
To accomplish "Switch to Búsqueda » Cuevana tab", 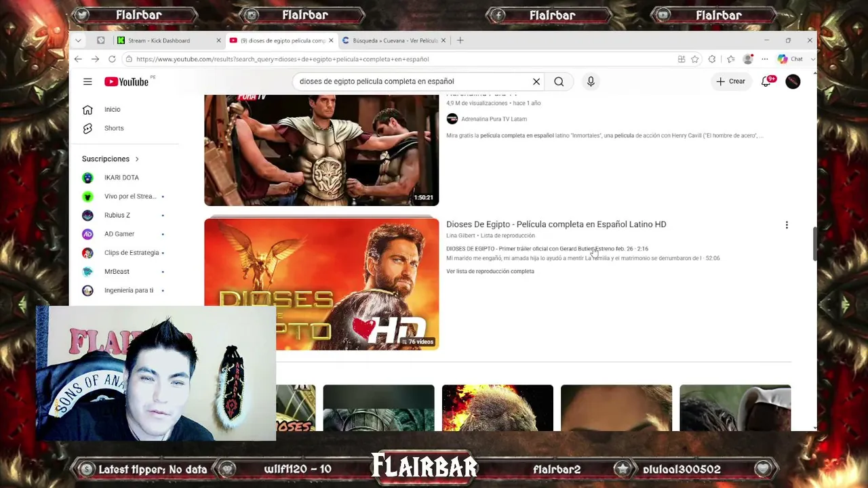I will click(393, 41).
